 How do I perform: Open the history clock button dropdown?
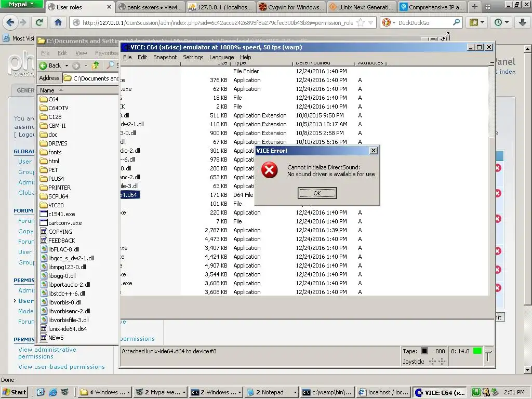pos(501,22)
